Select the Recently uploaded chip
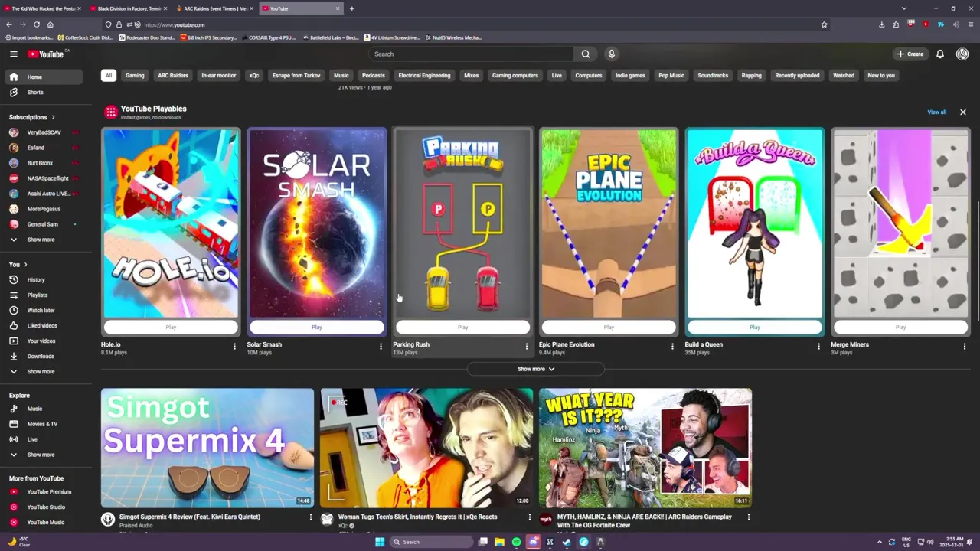Screen dimensions: 980x551 coord(797,75)
